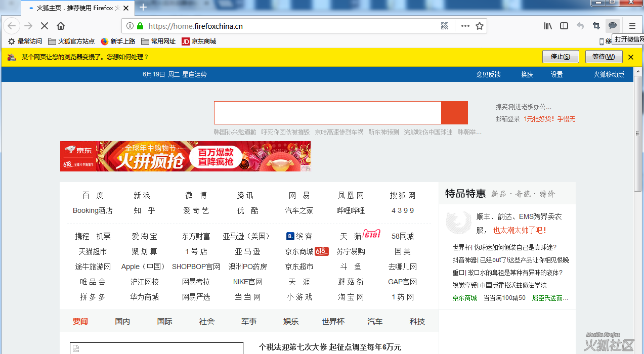
Task: Open 火狐移动版 link
Action: 609,74
